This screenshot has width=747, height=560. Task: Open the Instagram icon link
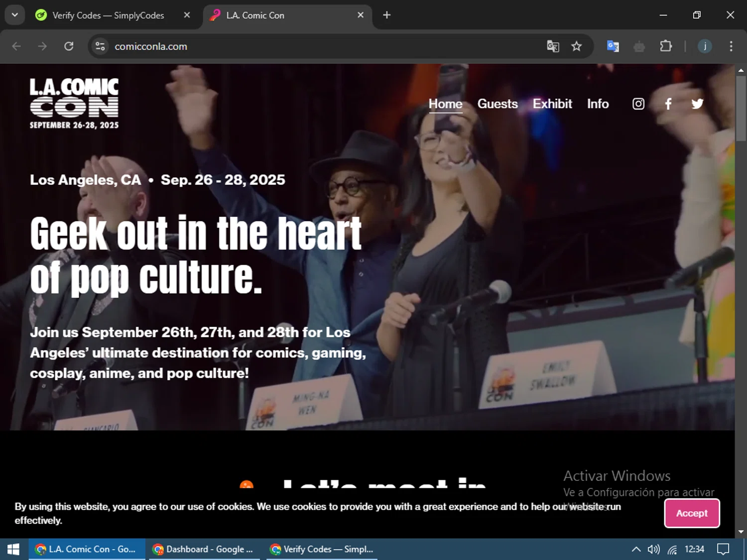(x=638, y=104)
